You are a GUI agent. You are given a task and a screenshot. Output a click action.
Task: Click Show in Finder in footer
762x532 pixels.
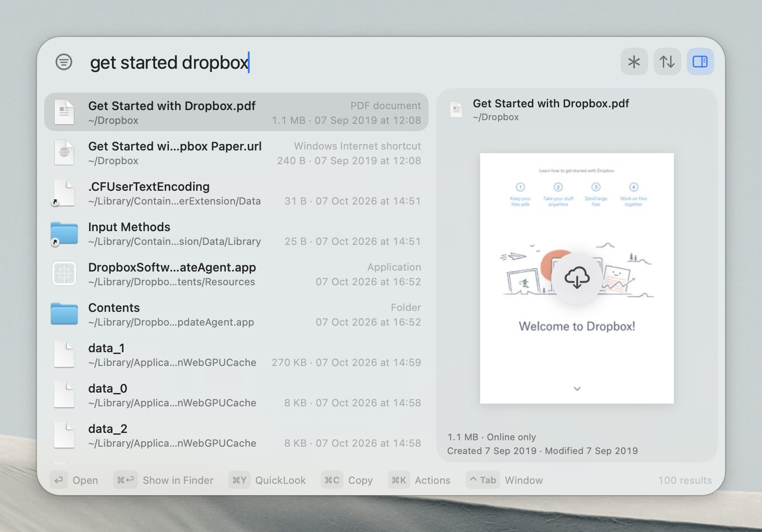click(x=164, y=480)
